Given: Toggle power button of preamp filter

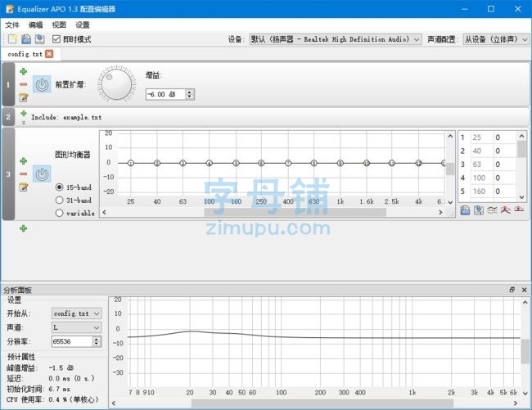Looking at the screenshot, I should 42,84.
